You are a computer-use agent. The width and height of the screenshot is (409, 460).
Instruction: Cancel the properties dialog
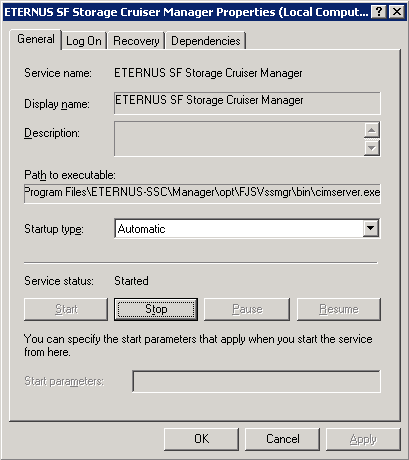283,439
